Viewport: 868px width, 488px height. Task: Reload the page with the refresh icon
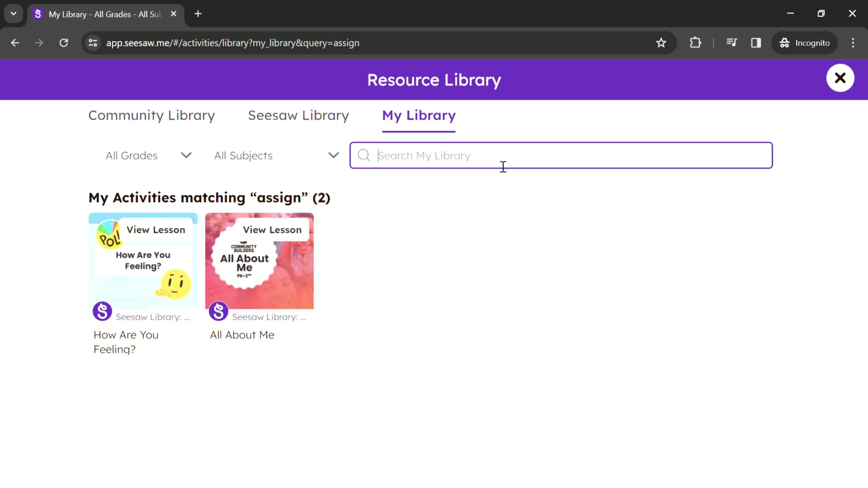[64, 43]
